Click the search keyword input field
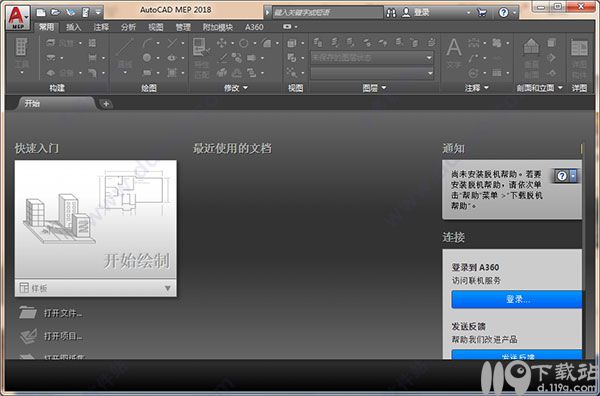 [328, 13]
